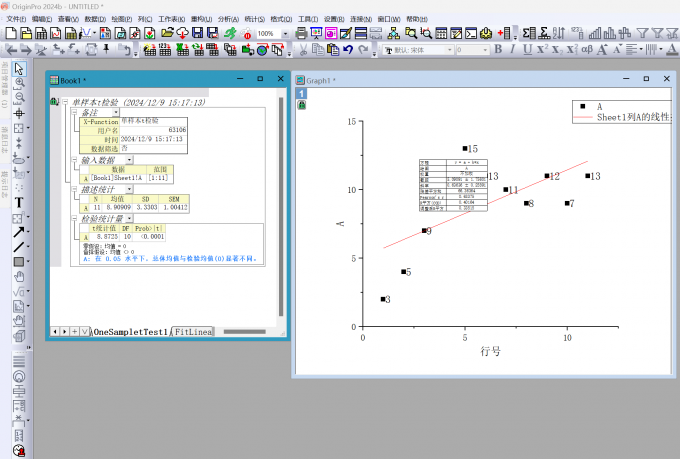Viewport: 680px width, 459px height.
Task: Print the active window
Action: [x=301, y=33]
